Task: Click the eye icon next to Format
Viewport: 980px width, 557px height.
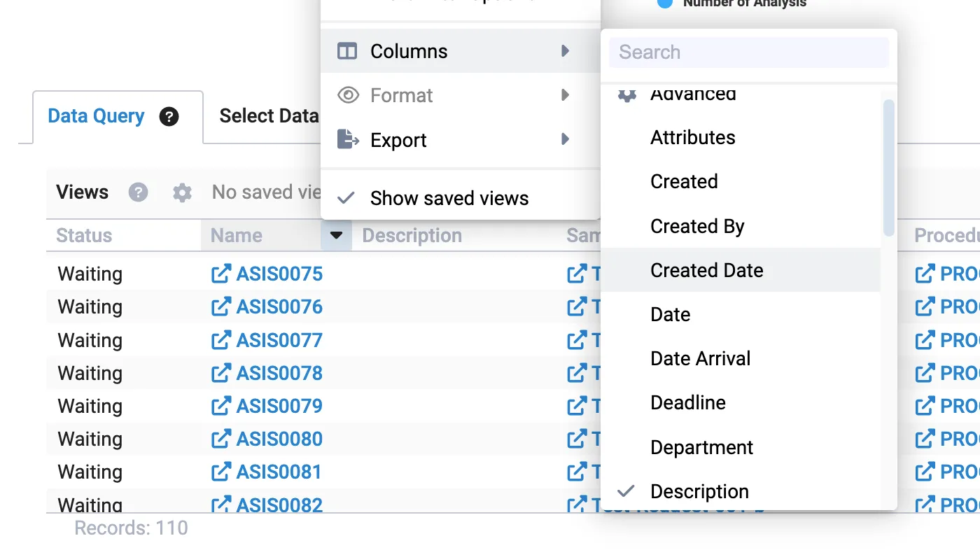Action: [348, 95]
